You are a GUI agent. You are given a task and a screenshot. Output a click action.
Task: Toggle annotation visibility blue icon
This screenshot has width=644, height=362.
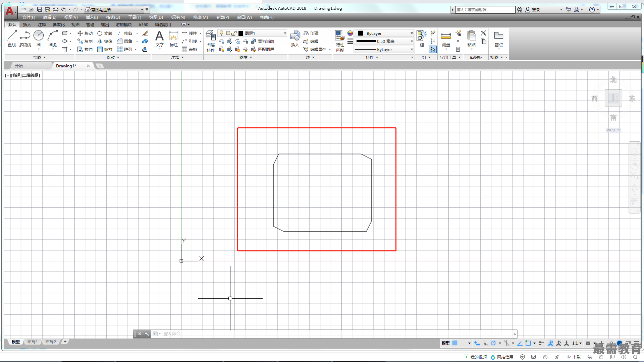550,343
